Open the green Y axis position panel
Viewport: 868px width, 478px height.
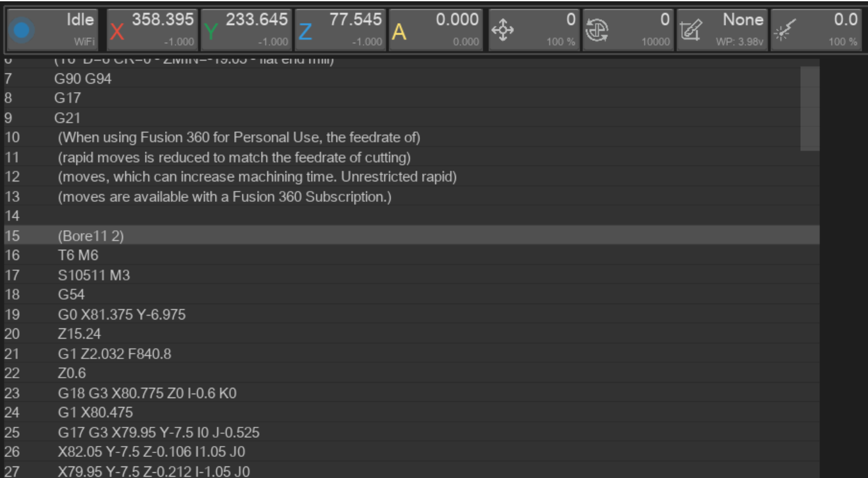[x=246, y=30]
